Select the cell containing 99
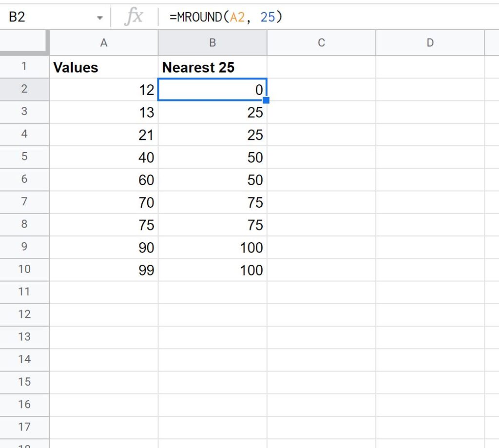The width and height of the screenshot is (499, 448). pyautogui.click(x=104, y=270)
